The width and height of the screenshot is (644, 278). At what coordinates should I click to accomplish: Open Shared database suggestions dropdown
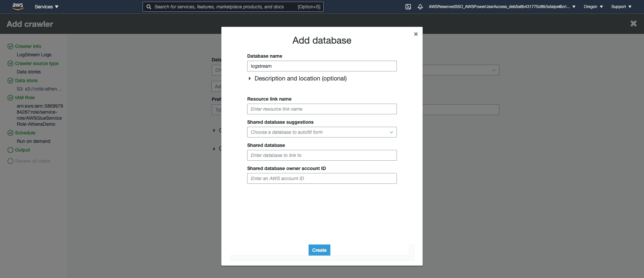(x=322, y=132)
